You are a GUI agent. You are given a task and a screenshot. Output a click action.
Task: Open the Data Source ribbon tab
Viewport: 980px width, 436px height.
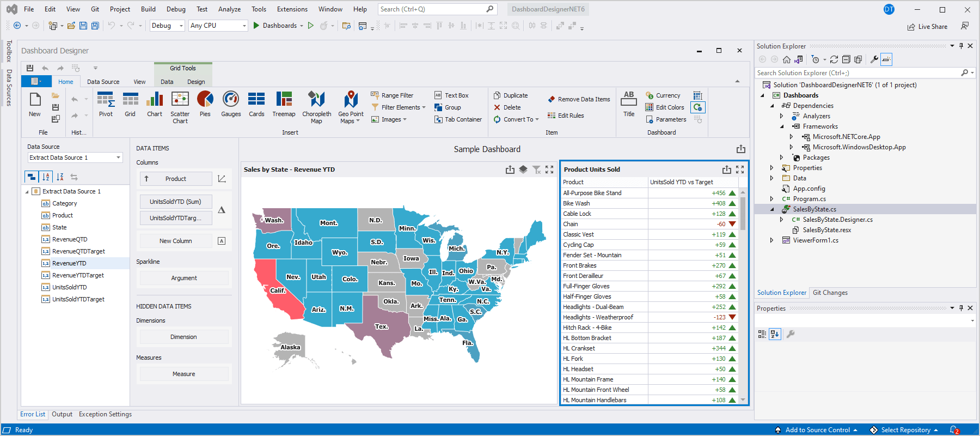coord(103,82)
